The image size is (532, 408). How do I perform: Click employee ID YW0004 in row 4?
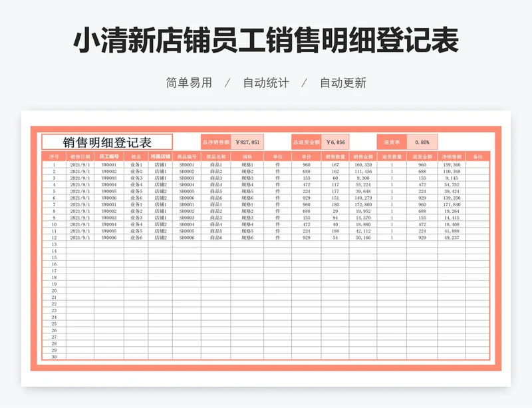point(109,185)
